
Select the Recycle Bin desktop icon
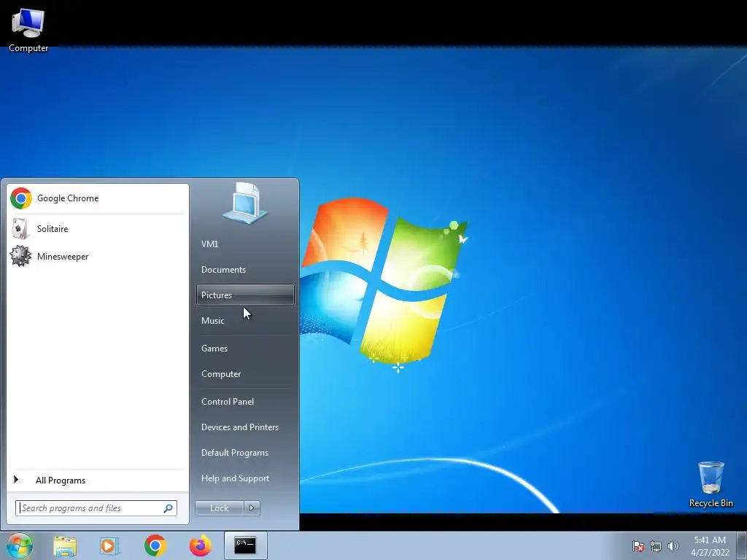(711, 484)
